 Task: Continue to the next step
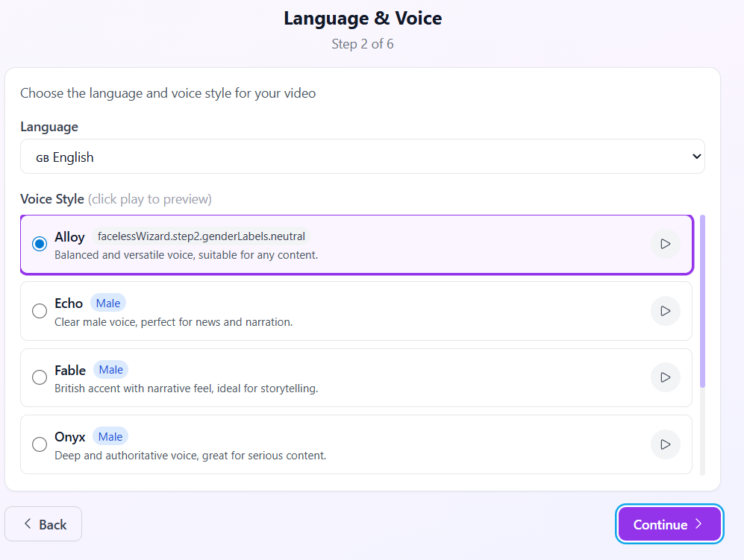669,523
